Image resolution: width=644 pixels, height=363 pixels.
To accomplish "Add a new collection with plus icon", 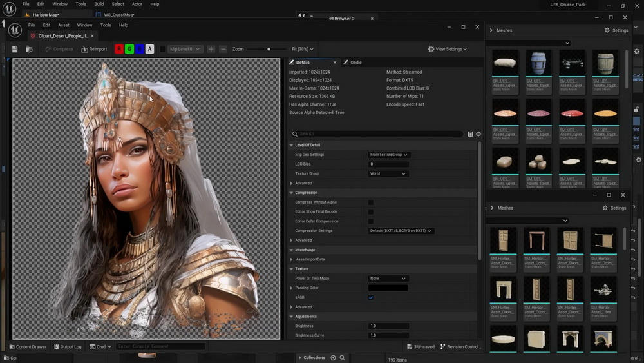I will 333,358.
